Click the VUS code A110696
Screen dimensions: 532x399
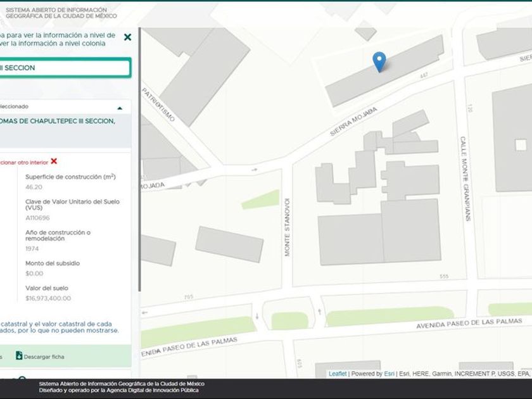coord(37,217)
